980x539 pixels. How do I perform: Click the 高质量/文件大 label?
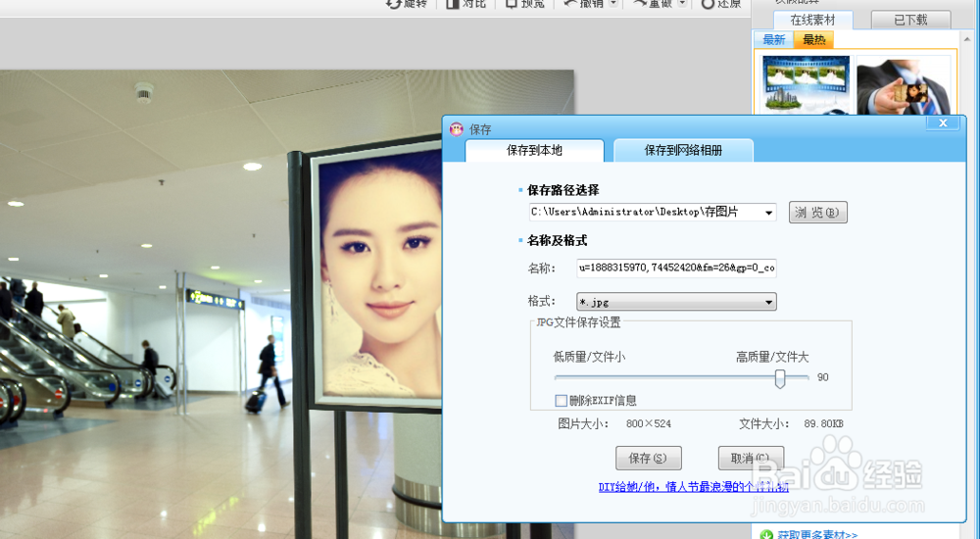point(772,357)
